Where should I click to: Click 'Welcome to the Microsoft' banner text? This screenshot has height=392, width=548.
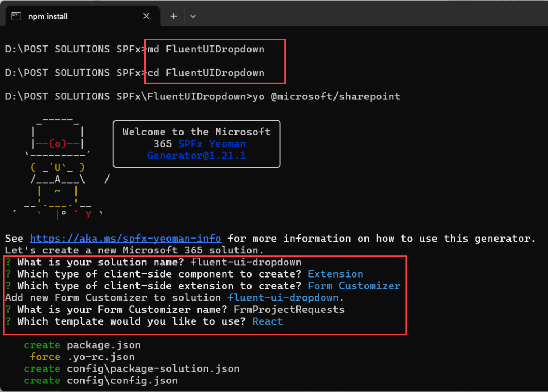coord(196,132)
